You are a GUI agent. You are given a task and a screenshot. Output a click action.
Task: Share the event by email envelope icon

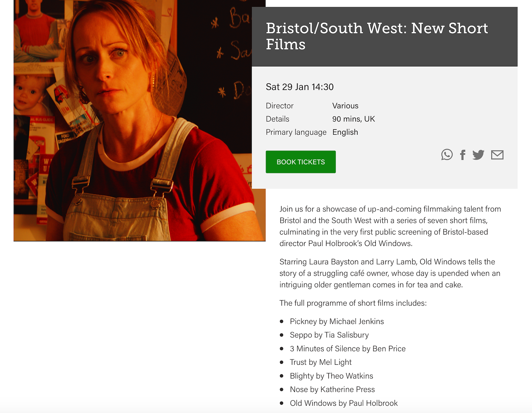point(497,155)
